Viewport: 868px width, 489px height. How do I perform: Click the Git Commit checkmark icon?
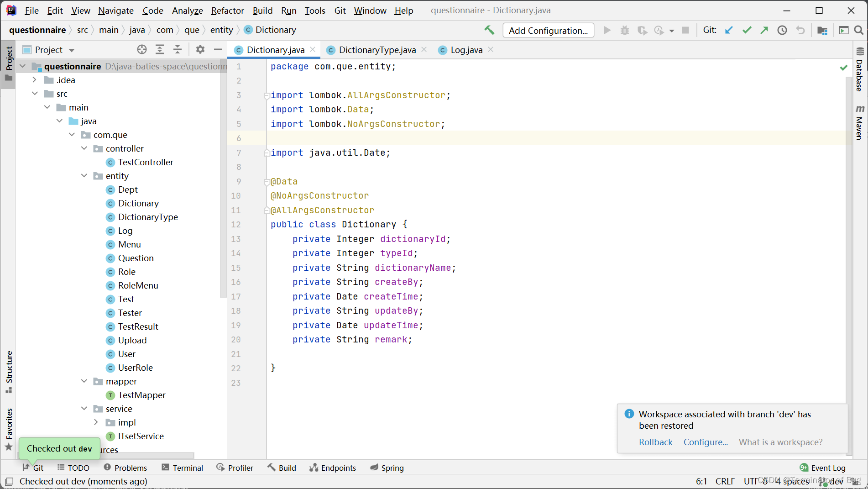click(747, 30)
